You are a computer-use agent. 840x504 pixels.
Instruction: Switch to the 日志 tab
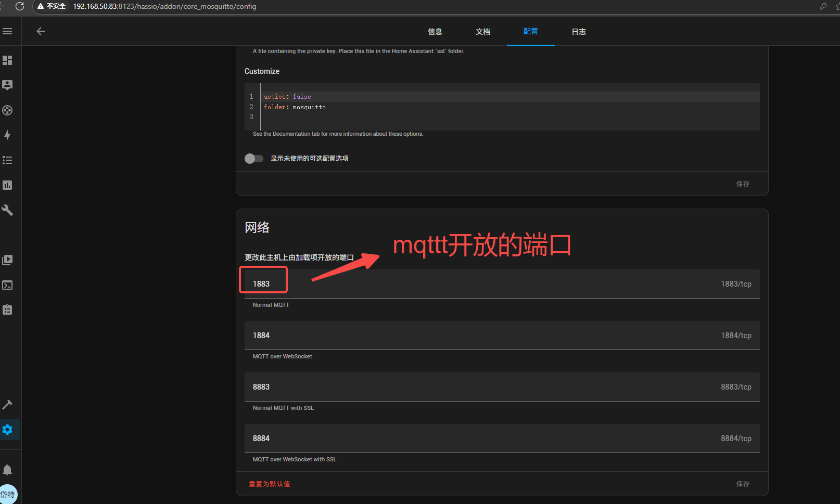pyautogui.click(x=578, y=32)
